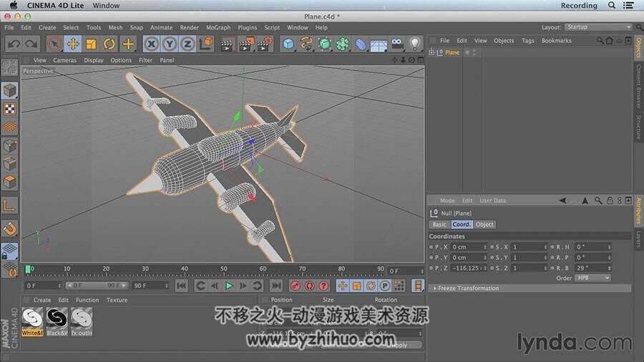Select the Black material swatch

(x=57, y=322)
